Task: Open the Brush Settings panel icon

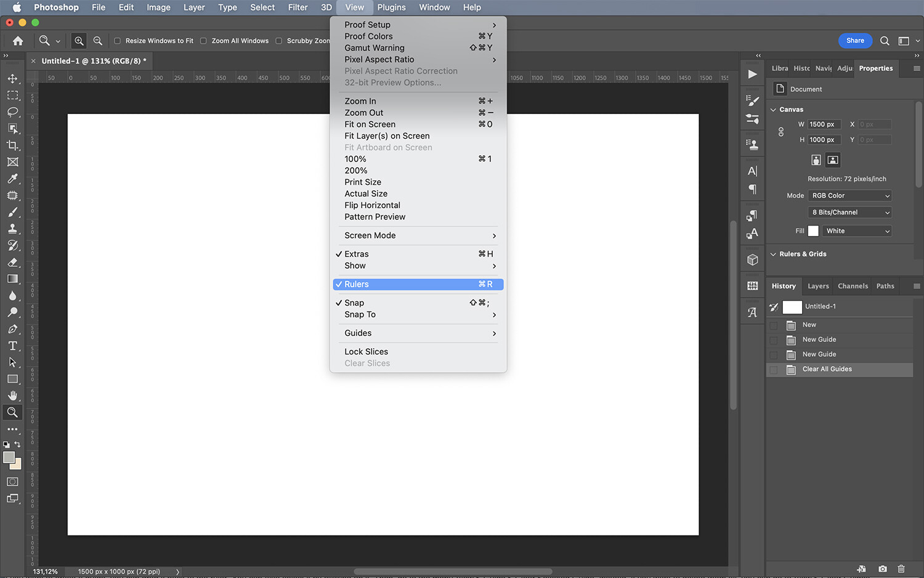Action: pyautogui.click(x=752, y=101)
